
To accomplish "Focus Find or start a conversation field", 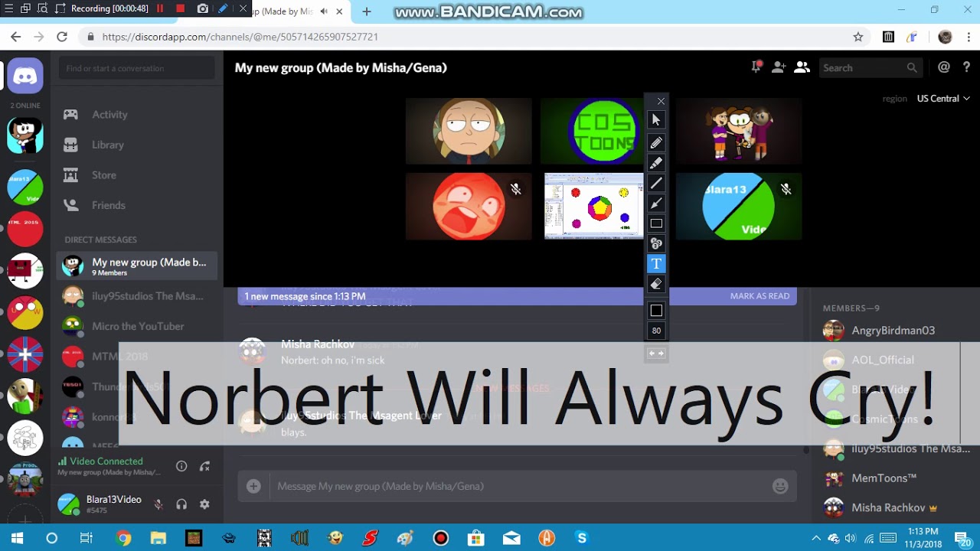I will click(137, 68).
